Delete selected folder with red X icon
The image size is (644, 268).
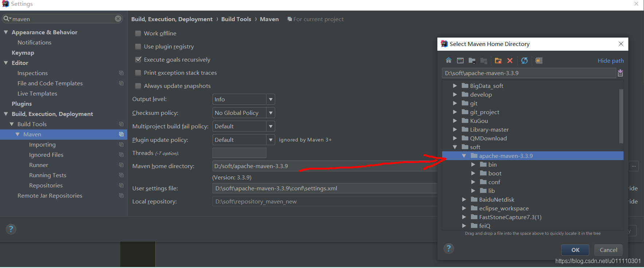510,61
